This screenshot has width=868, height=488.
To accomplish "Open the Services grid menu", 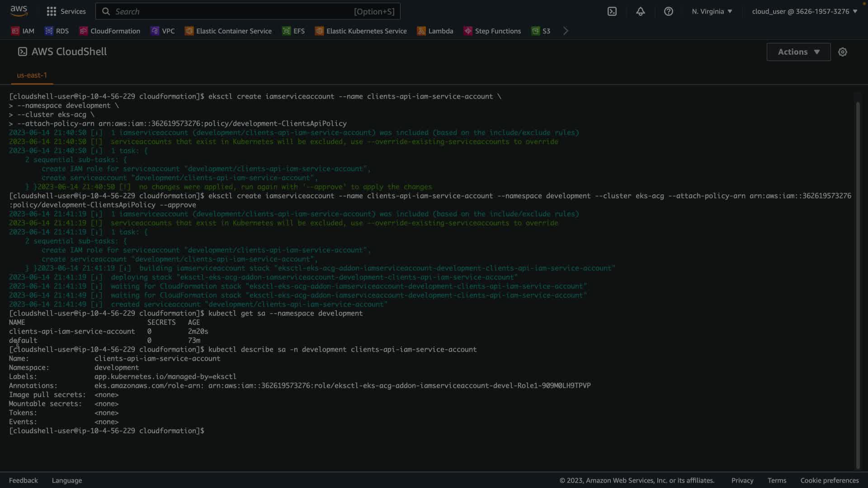I will tap(66, 11).
